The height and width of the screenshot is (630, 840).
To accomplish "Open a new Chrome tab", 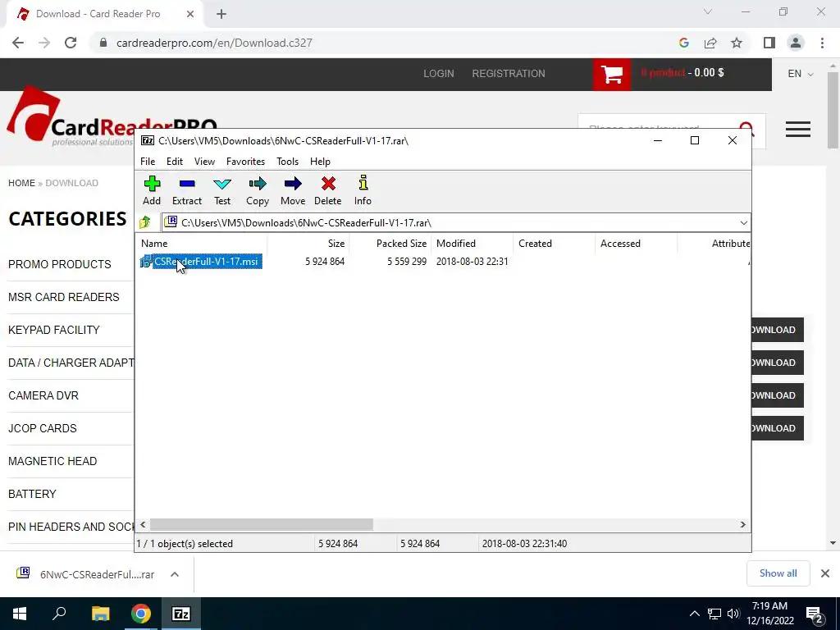I will coord(221,14).
